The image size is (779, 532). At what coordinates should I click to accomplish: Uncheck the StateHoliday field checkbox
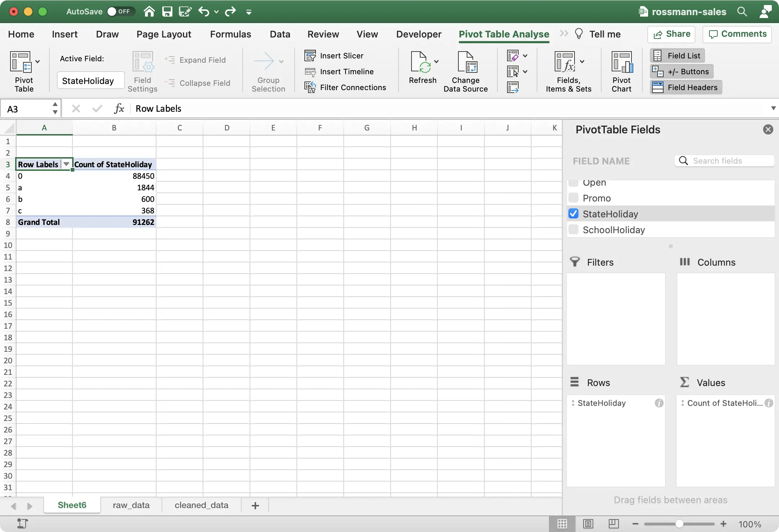[x=573, y=214]
